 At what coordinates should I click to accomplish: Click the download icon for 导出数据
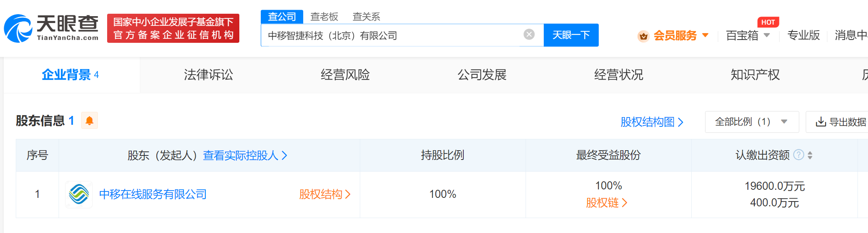tap(820, 122)
